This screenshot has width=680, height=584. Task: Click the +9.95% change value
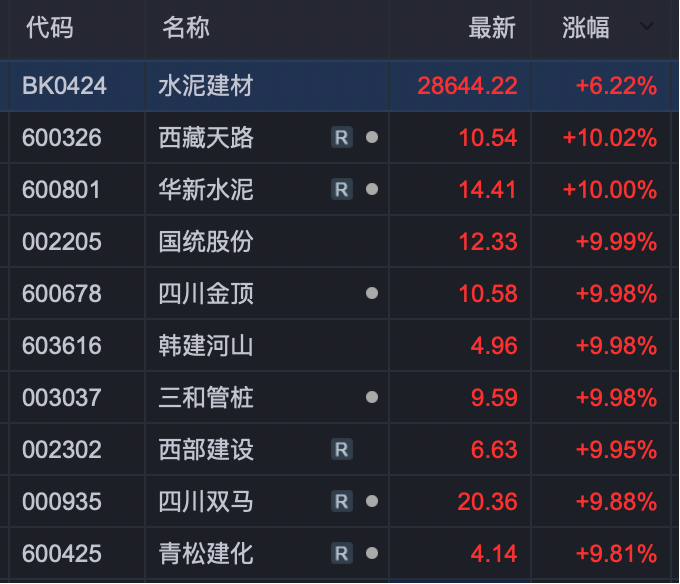616,450
